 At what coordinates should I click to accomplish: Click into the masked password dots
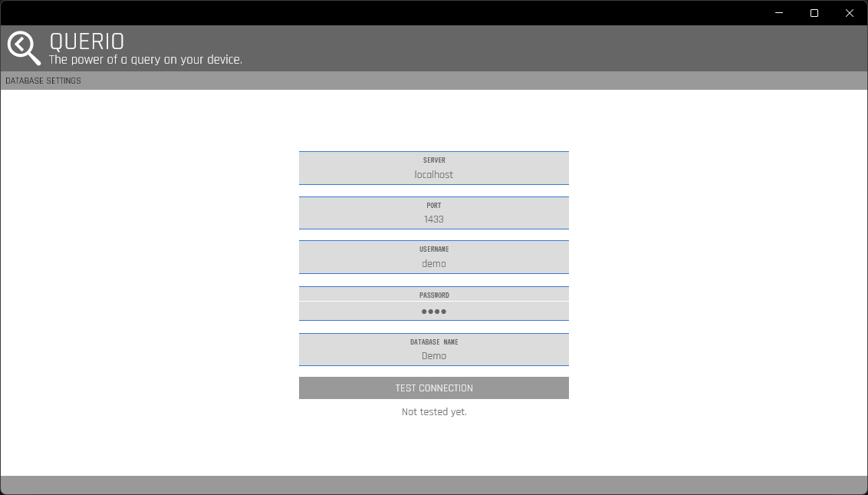point(434,312)
